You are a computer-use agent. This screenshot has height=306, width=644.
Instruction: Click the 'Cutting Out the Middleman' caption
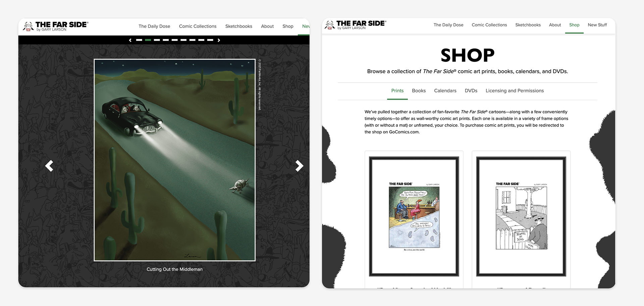coord(174,269)
